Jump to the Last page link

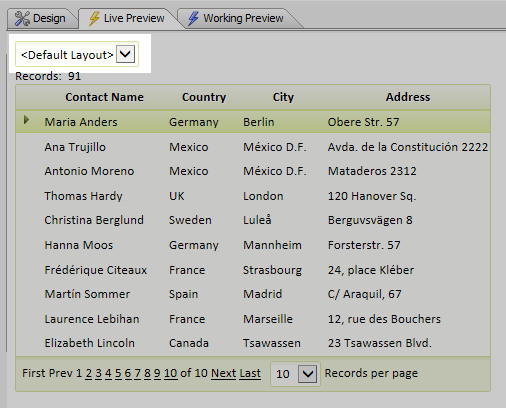pyautogui.click(x=250, y=373)
